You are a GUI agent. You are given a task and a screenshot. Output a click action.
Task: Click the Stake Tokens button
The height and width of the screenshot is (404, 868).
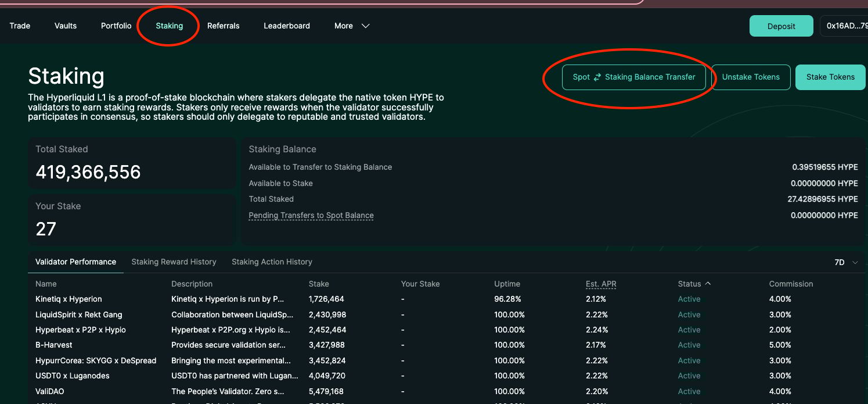(830, 77)
